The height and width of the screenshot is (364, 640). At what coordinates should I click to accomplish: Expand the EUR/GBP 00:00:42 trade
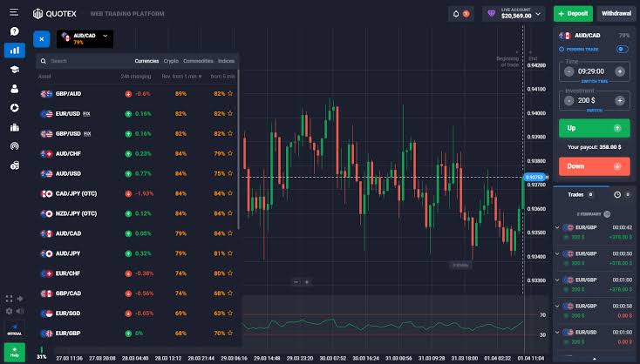[557, 227]
